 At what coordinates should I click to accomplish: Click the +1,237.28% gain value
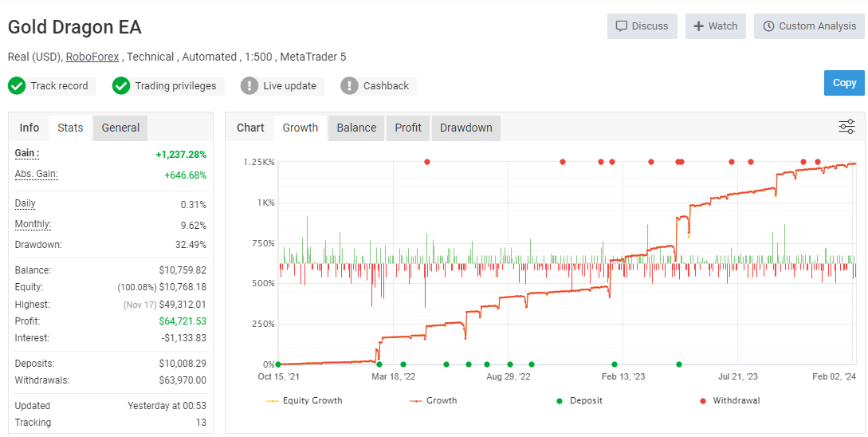(181, 155)
